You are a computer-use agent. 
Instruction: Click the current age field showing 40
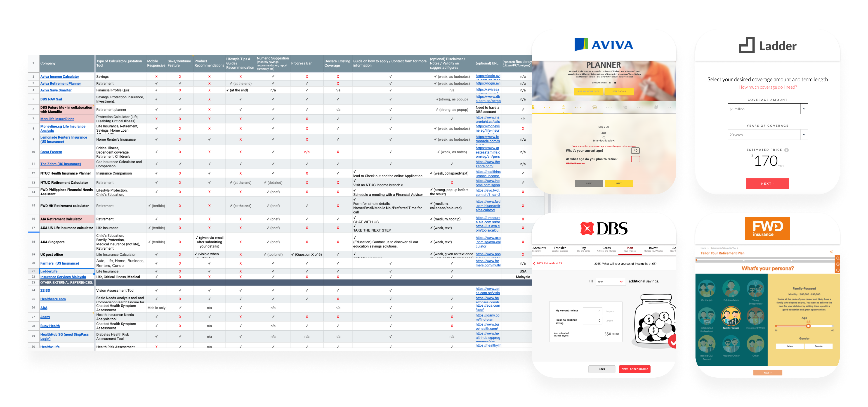pyautogui.click(x=635, y=151)
